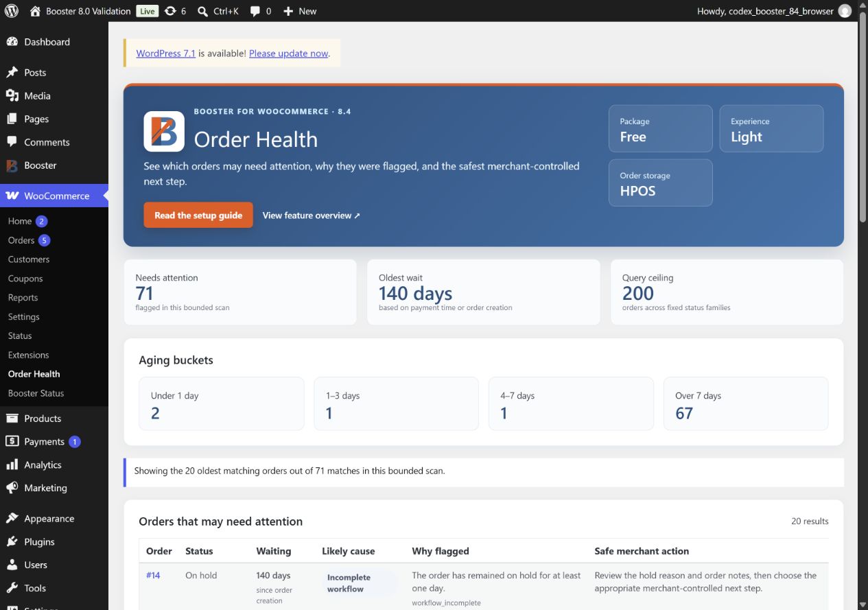Click the Order storage HPOS card

(660, 183)
